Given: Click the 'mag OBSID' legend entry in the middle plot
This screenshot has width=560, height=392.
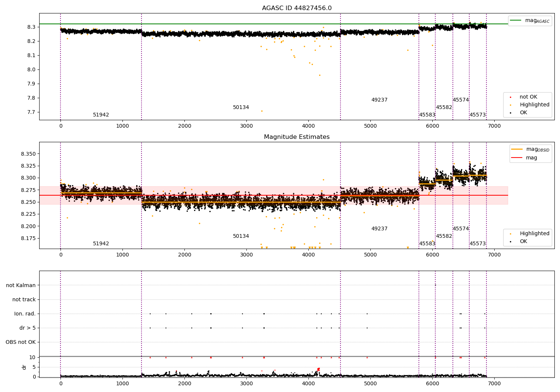Looking at the screenshot, I should [x=530, y=149].
